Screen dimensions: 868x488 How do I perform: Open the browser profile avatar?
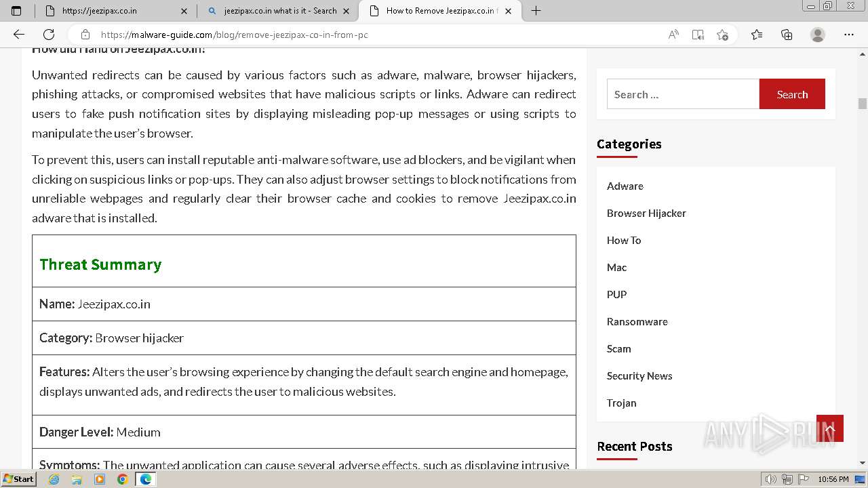coord(818,35)
